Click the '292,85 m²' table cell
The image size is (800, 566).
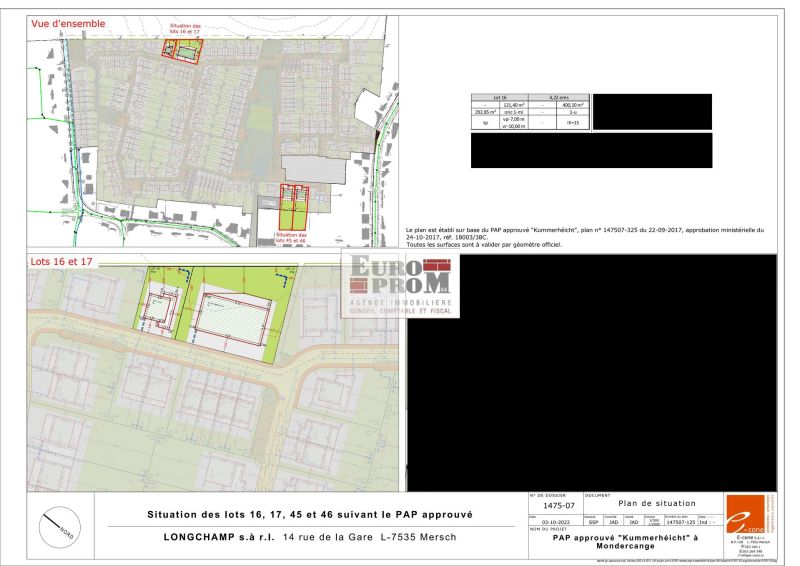pos(485,112)
